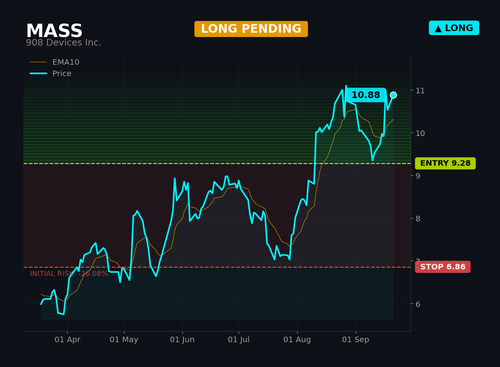Click the 6 price axis label
Viewport: 500px width, 367px height.
click(x=418, y=304)
